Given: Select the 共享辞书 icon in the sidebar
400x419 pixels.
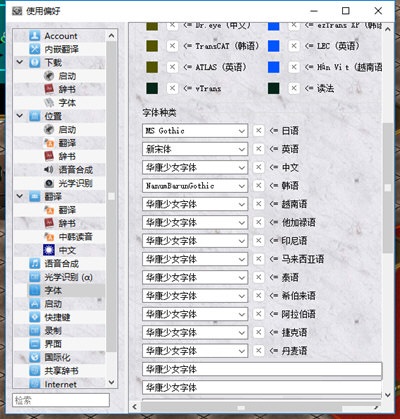Looking at the screenshot, I should coord(35,371).
